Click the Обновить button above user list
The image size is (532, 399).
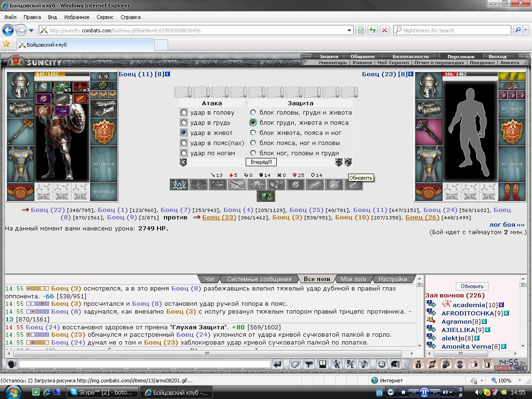pos(472,286)
